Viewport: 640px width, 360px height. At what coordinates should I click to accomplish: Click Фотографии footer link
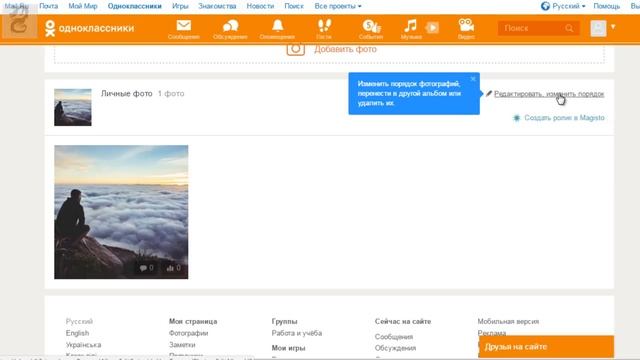(x=189, y=333)
